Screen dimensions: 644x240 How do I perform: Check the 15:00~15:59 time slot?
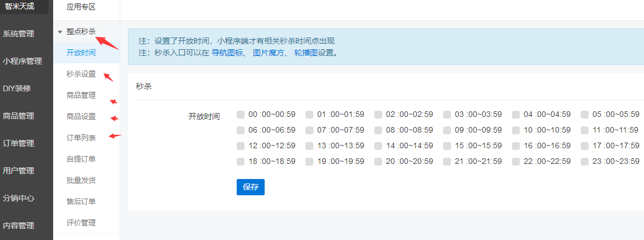coord(447,146)
